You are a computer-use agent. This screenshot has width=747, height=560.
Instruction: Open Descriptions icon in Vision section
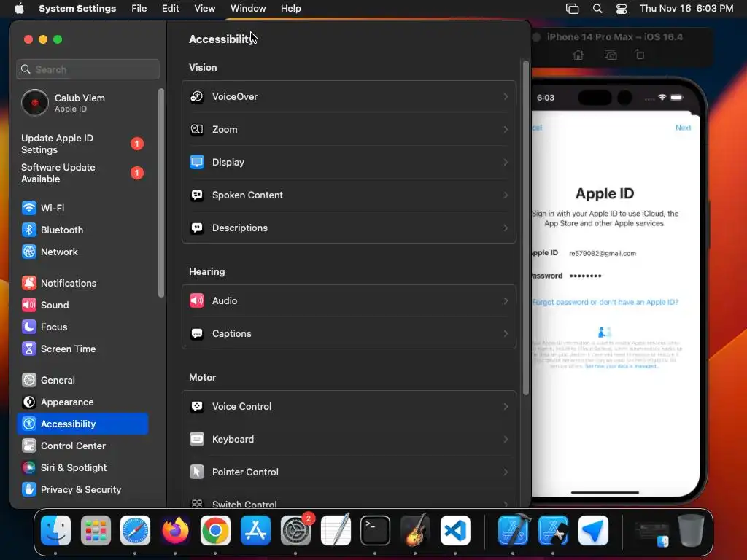point(197,227)
